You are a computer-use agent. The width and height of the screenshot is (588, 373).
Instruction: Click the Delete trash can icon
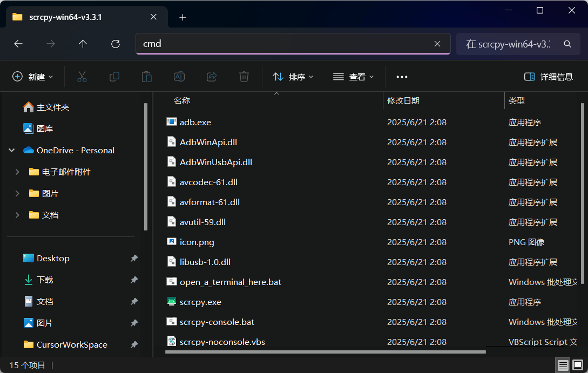(244, 77)
